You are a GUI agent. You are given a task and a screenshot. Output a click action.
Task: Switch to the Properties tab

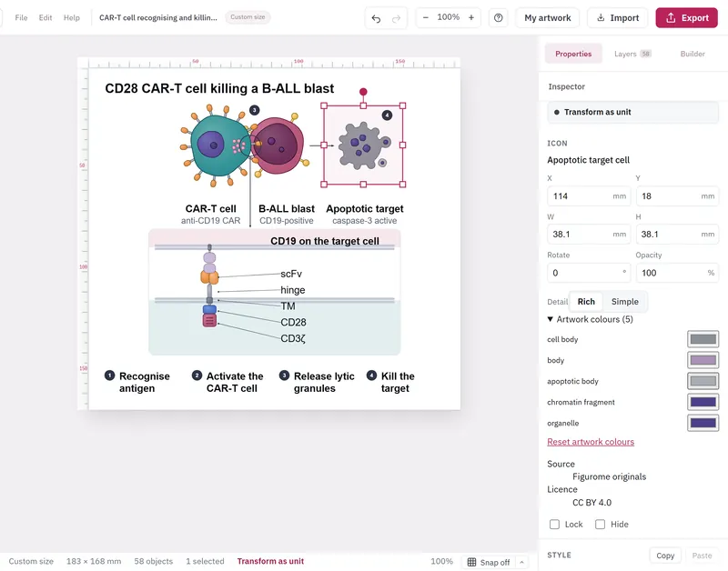pos(573,54)
